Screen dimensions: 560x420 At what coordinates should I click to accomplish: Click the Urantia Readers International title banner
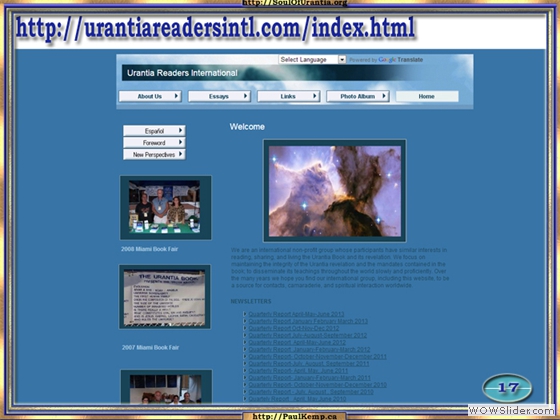coord(264,73)
